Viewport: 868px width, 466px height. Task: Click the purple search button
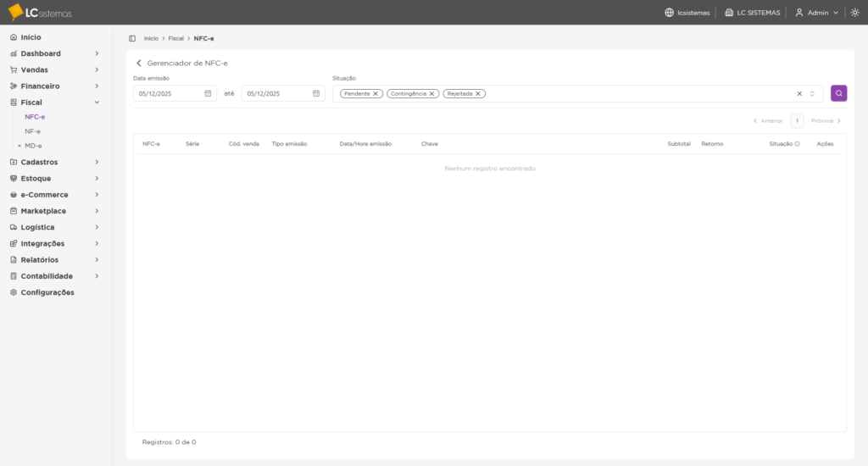[838, 93]
